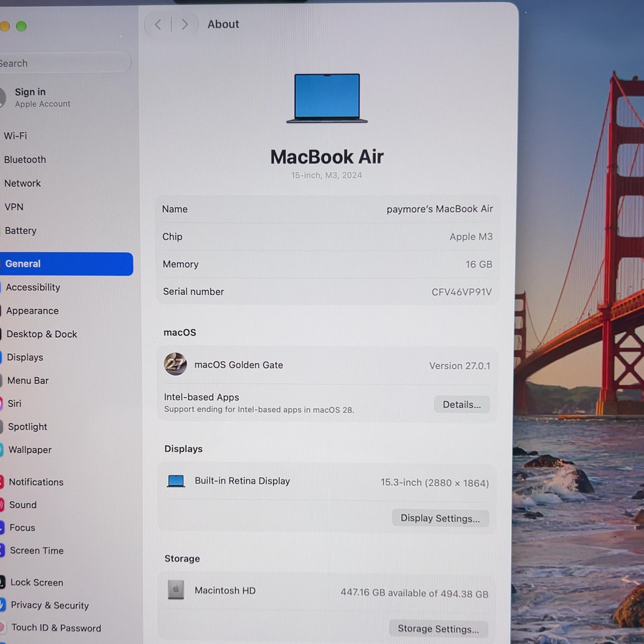This screenshot has height=644, width=644.
Task: Click the MacBook Air laptop illustration
Action: point(327,98)
